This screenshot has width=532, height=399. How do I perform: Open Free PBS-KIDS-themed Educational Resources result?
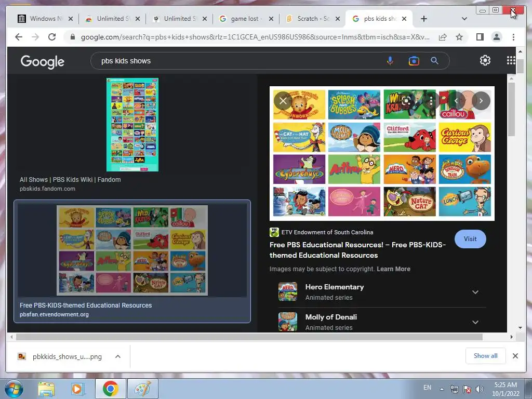point(86,305)
